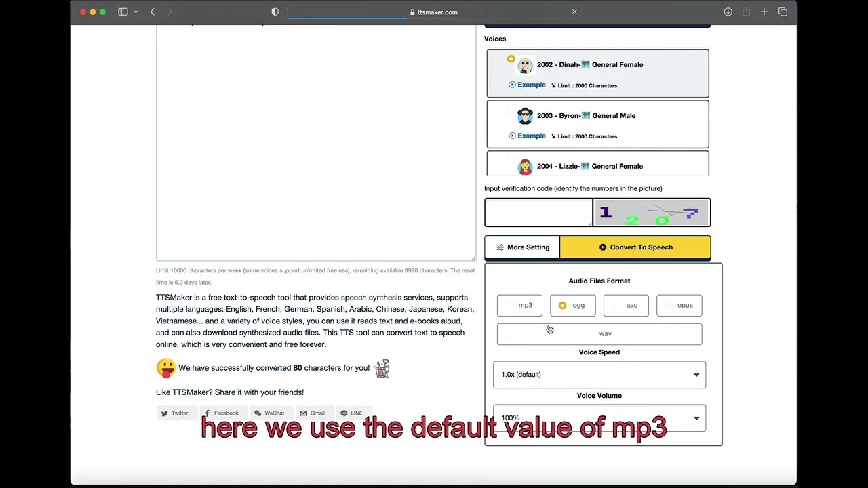The image size is (868, 488).
Task: Click the tongue-out emoji icon
Action: click(166, 368)
